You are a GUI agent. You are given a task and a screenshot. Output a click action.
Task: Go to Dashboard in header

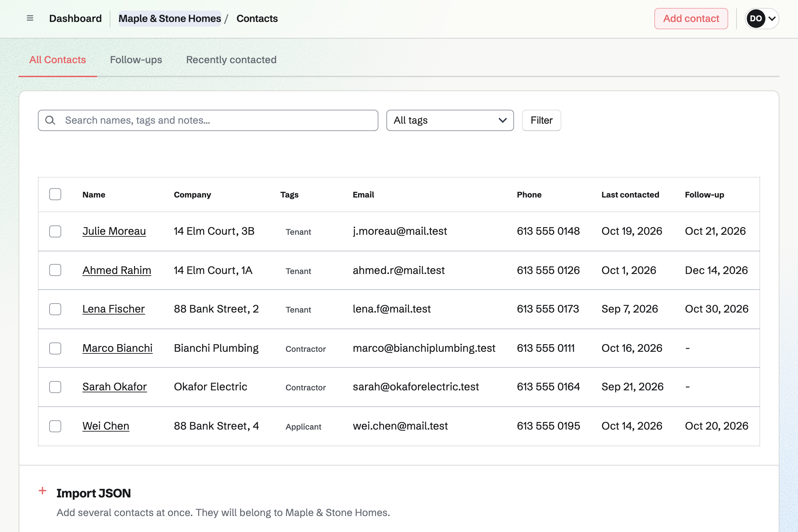[x=75, y=18]
